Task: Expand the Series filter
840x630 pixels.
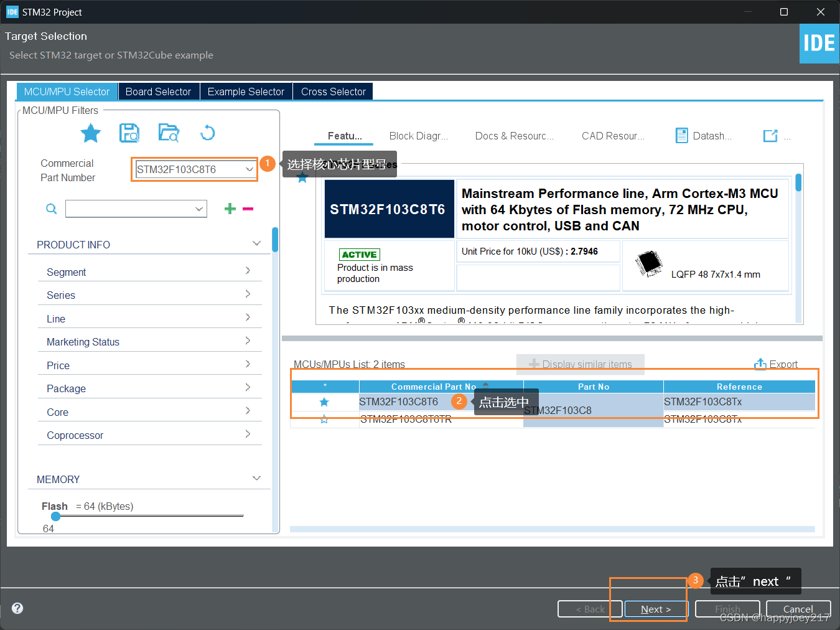Action: (248, 294)
